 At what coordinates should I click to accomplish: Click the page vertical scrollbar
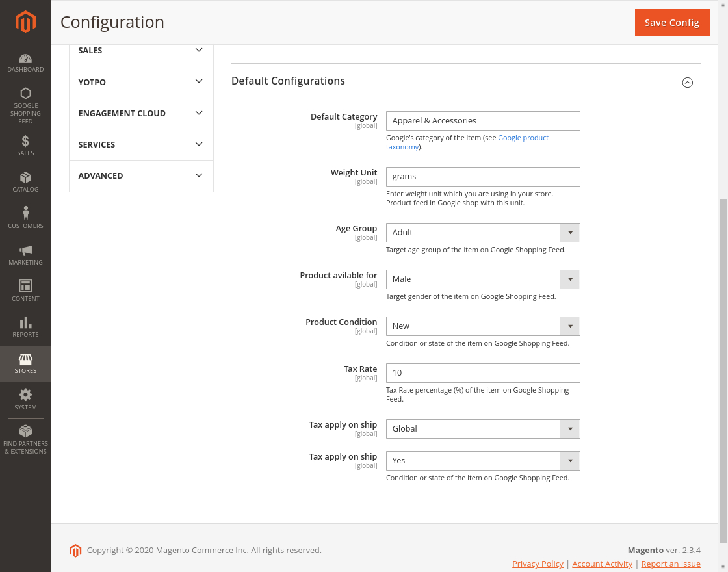coord(723,370)
